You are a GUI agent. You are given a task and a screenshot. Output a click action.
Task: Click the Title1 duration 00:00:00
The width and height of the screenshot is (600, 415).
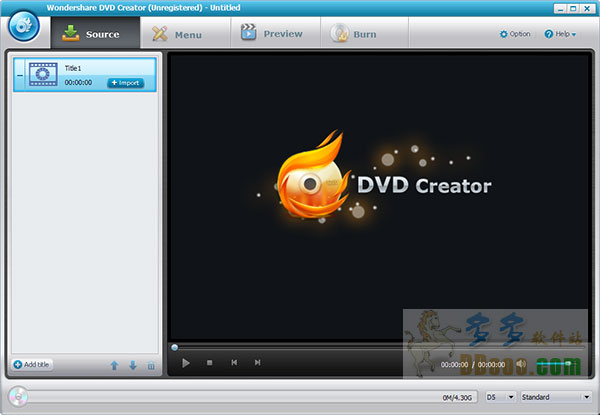click(x=78, y=83)
